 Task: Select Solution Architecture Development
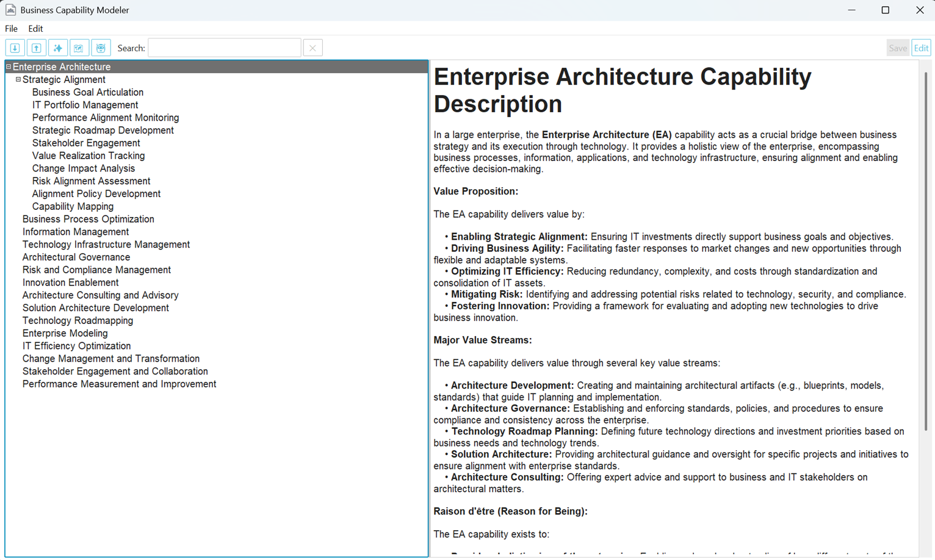pos(96,308)
